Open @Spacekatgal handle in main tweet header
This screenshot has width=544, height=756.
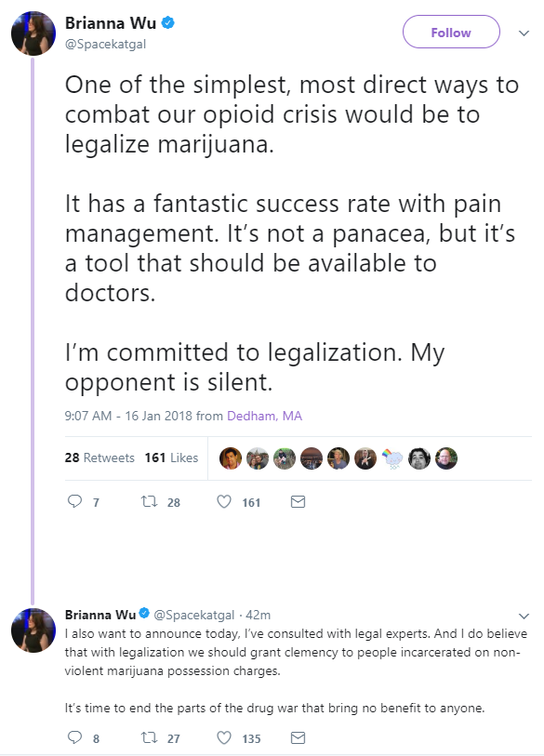(x=105, y=44)
